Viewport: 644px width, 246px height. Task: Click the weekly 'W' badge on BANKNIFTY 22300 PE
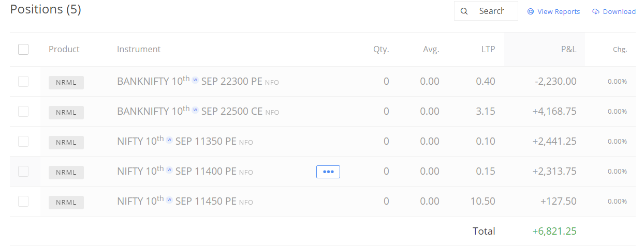[195, 80]
